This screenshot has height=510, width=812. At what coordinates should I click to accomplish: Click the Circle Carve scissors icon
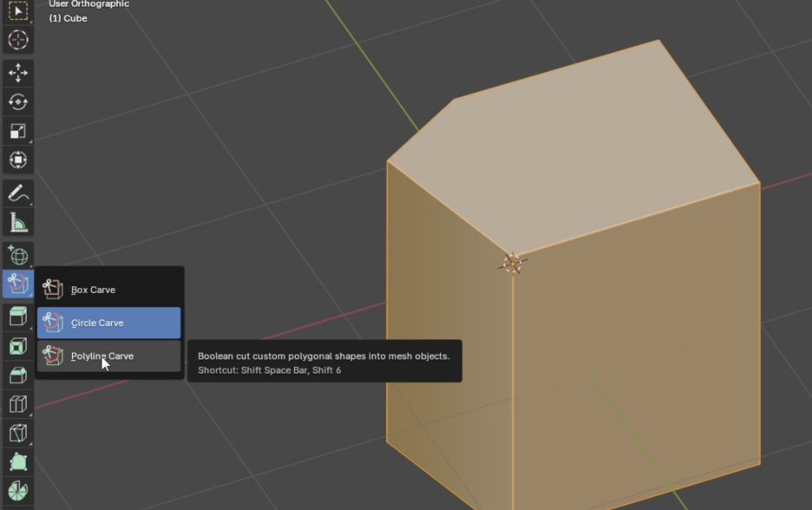(x=52, y=322)
